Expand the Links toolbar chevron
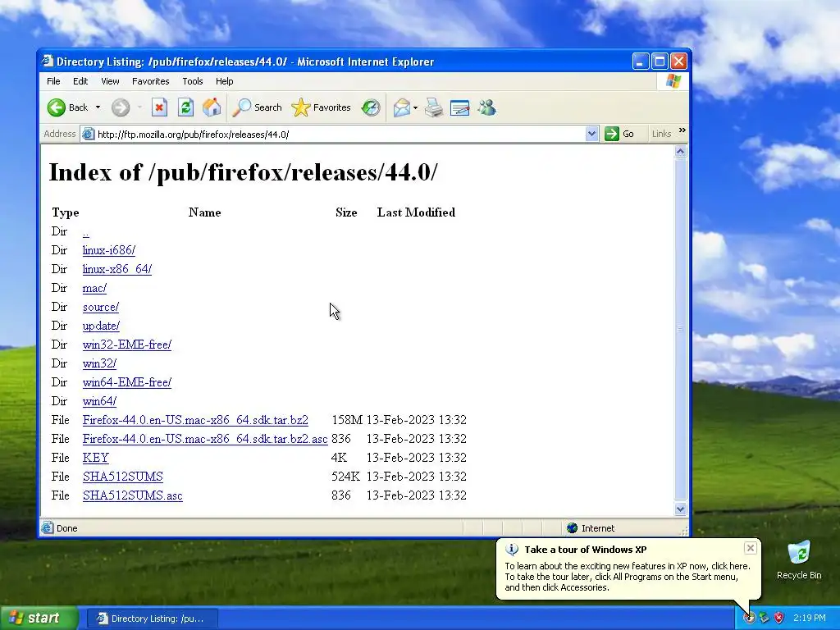 [682, 130]
